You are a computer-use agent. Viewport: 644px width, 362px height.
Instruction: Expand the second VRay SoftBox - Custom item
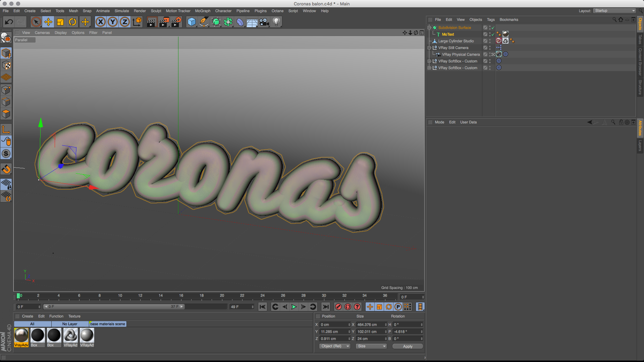pos(429,68)
